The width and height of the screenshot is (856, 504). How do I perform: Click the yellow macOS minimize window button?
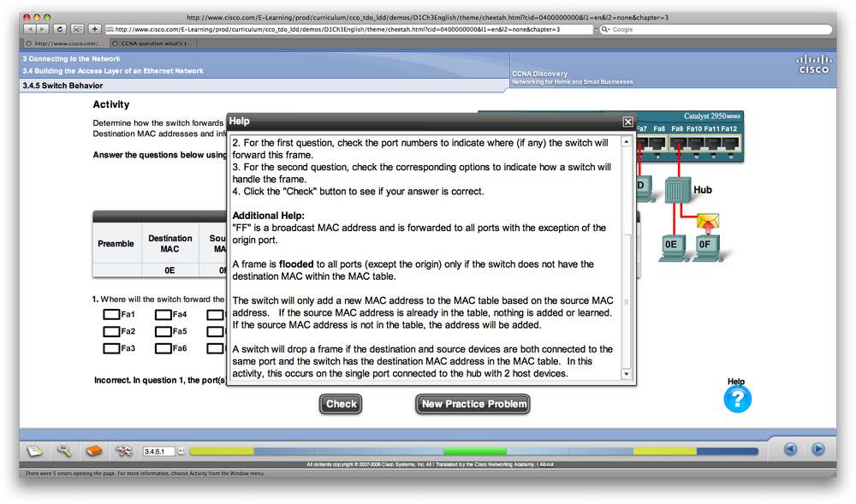coord(37,17)
